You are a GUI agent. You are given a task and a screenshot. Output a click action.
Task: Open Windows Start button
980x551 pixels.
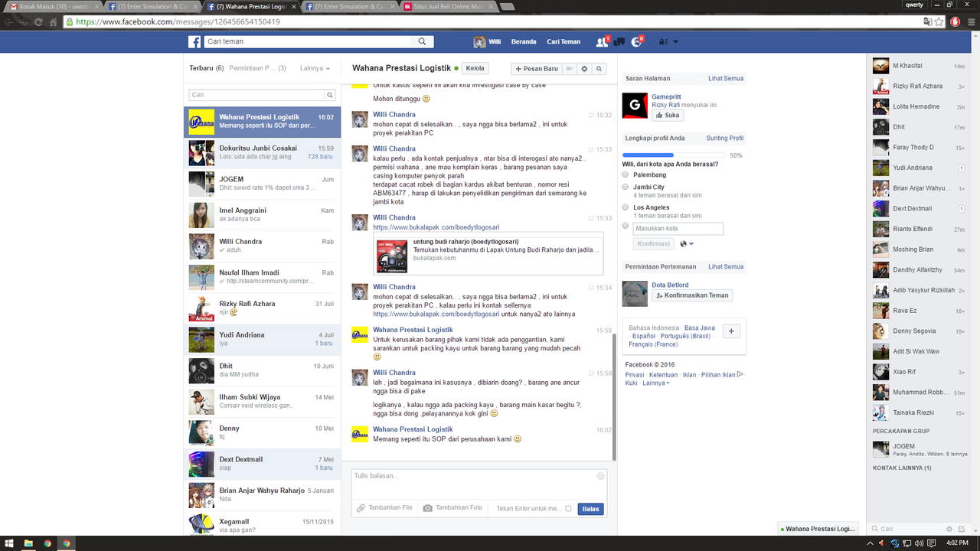pyautogui.click(x=9, y=543)
